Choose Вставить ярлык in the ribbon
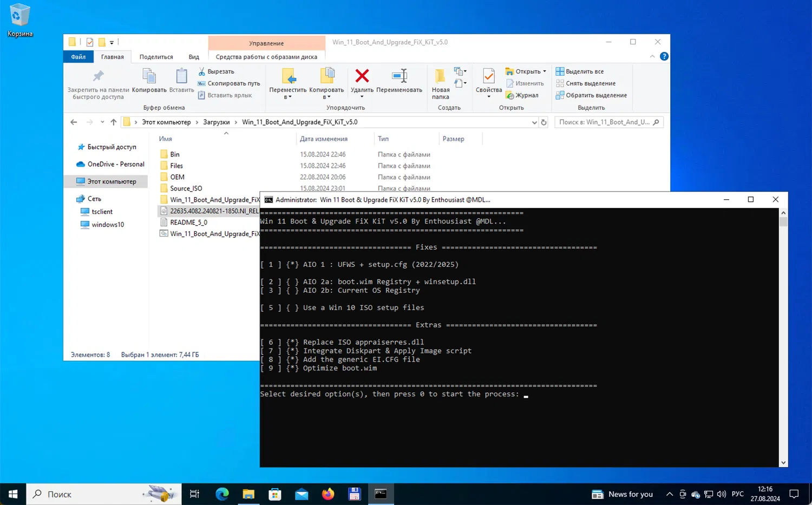Image resolution: width=812 pixels, height=505 pixels. tap(225, 95)
